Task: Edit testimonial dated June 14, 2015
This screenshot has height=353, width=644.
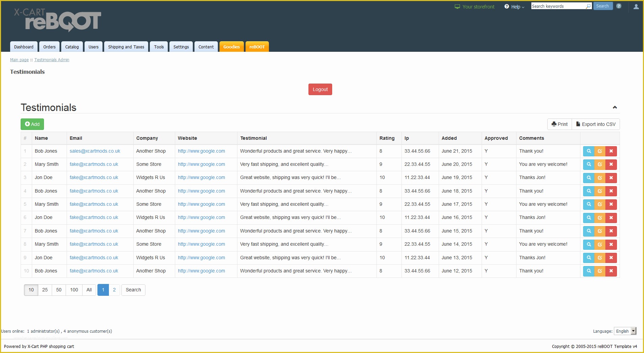Action: (600, 244)
